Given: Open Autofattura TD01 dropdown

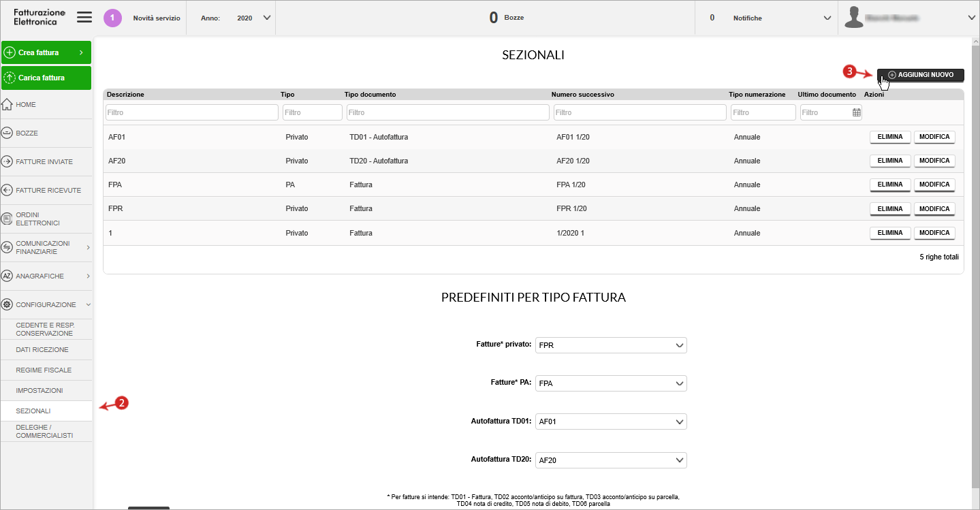Looking at the screenshot, I should (x=612, y=421).
